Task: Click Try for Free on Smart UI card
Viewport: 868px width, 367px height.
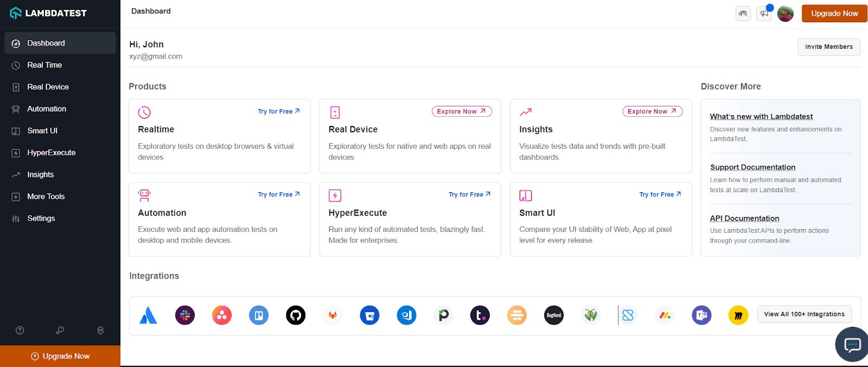Action: click(660, 194)
